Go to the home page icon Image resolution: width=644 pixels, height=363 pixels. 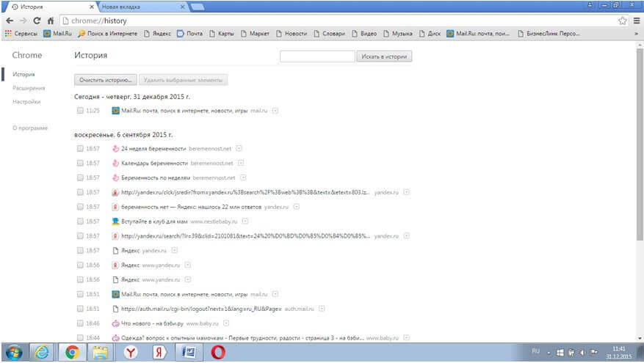50,21
